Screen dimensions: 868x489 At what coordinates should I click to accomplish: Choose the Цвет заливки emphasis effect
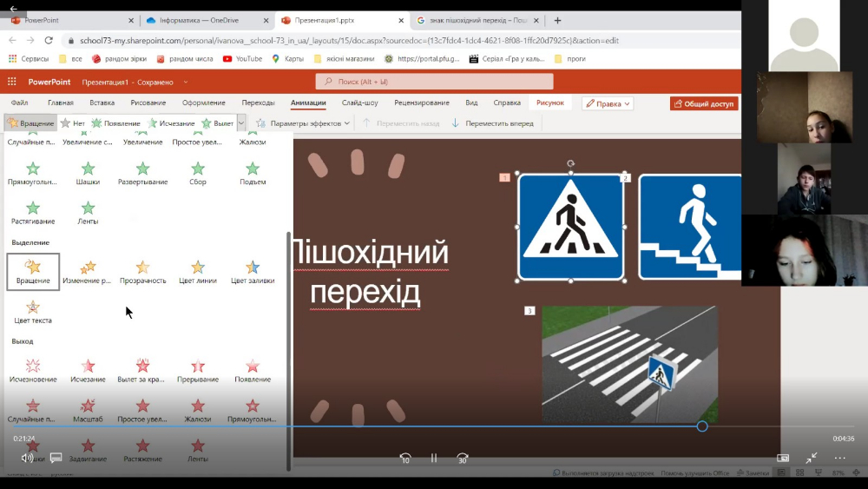tap(253, 272)
